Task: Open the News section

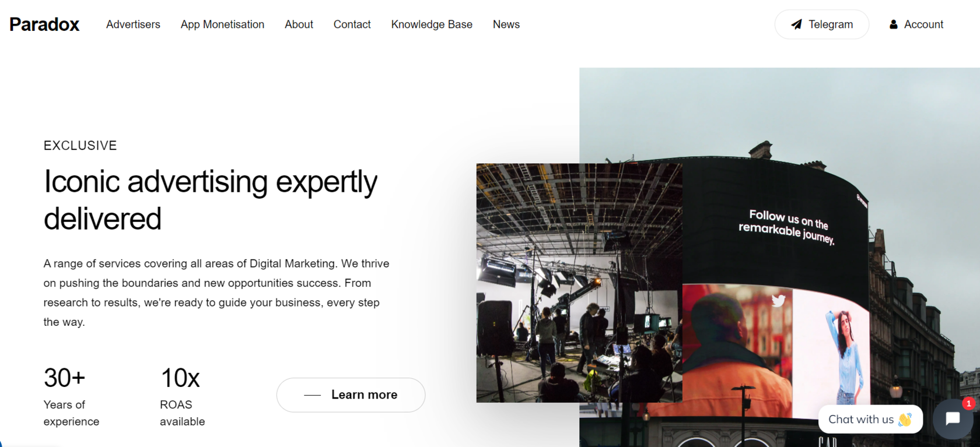Action: [x=506, y=24]
